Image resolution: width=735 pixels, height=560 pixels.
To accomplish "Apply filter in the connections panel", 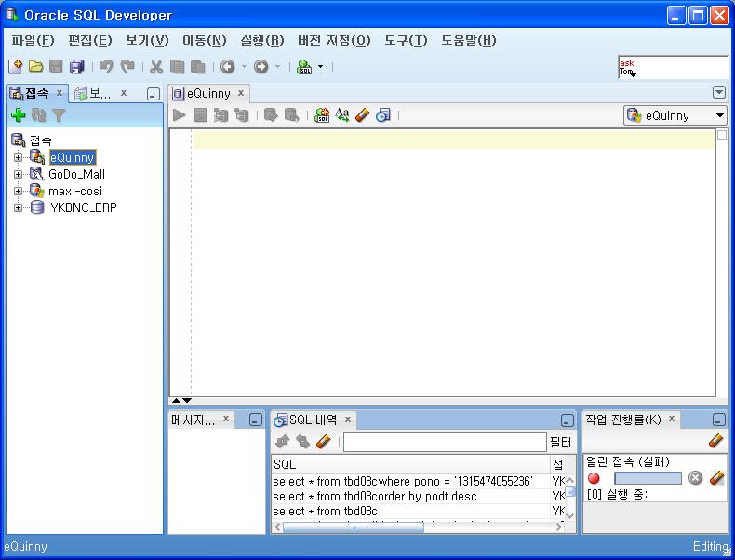I will point(59,114).
